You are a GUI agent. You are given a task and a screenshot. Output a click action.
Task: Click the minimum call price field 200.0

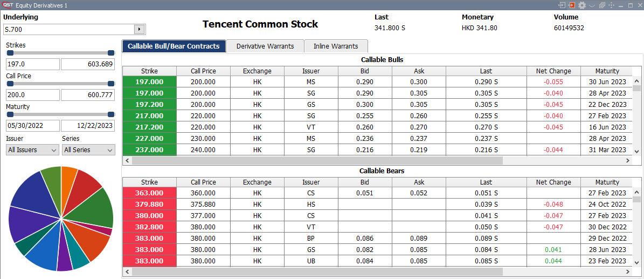(33, 95)
